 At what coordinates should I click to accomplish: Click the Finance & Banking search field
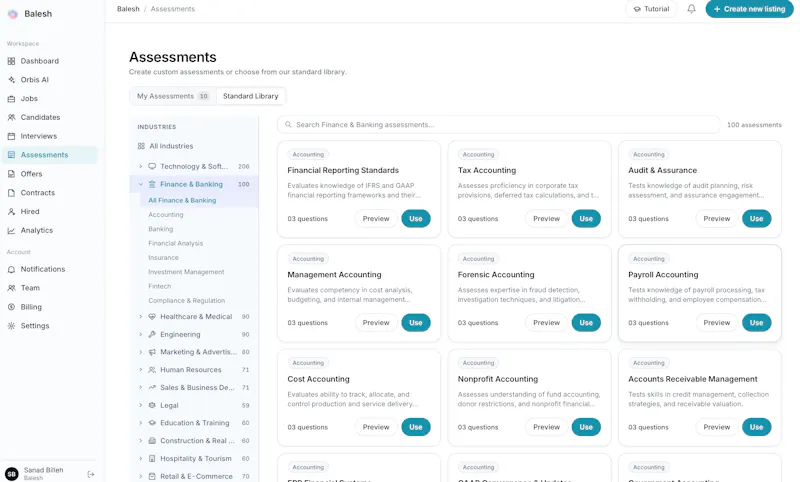[x=498, y=125]
